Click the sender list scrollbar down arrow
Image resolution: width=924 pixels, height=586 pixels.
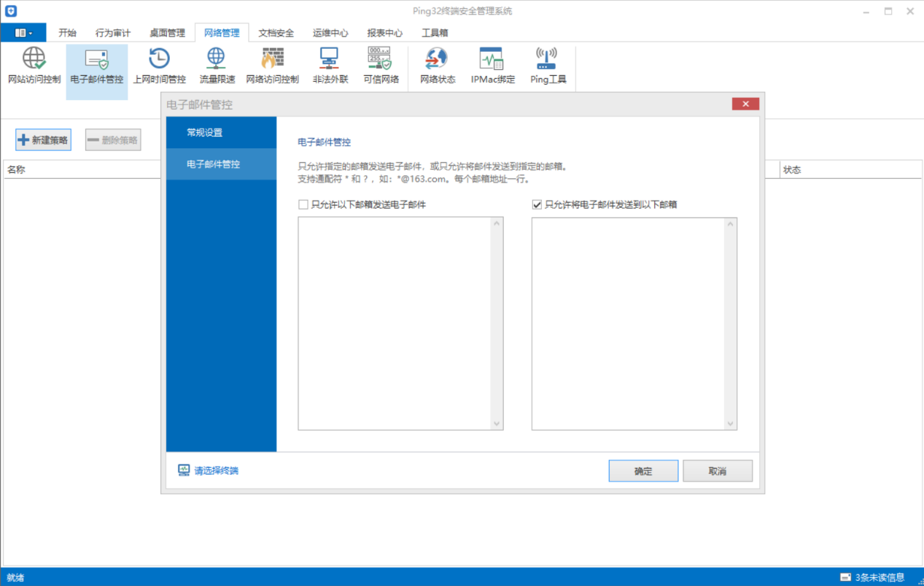497,423
